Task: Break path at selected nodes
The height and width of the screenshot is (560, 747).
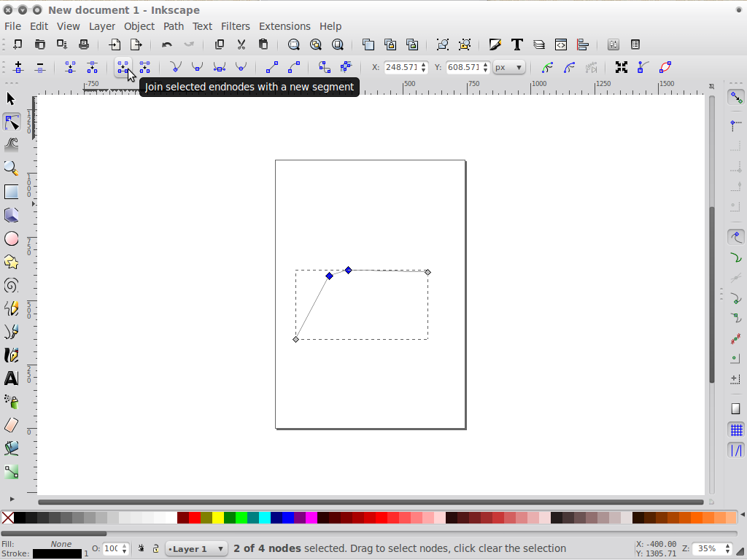Action: 92,68
